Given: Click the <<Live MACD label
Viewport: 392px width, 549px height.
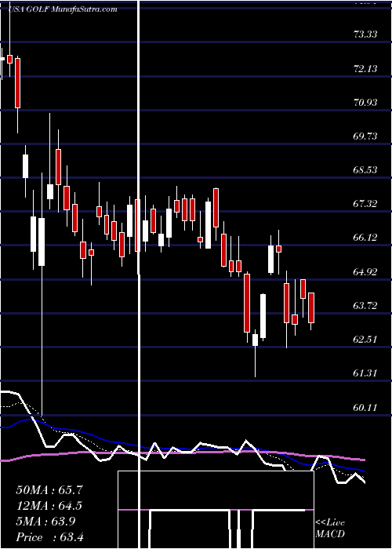Looking at the screenshot, I should [x=330, y=529].
